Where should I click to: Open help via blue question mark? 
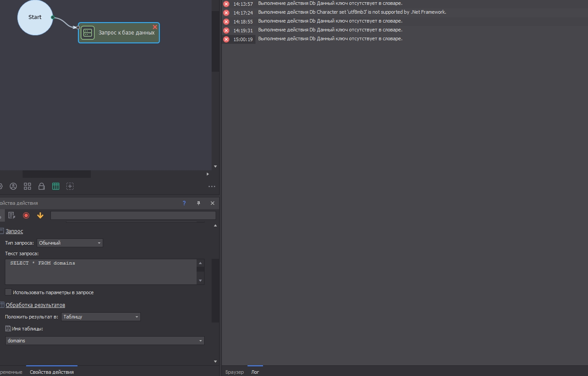[184, 203]
